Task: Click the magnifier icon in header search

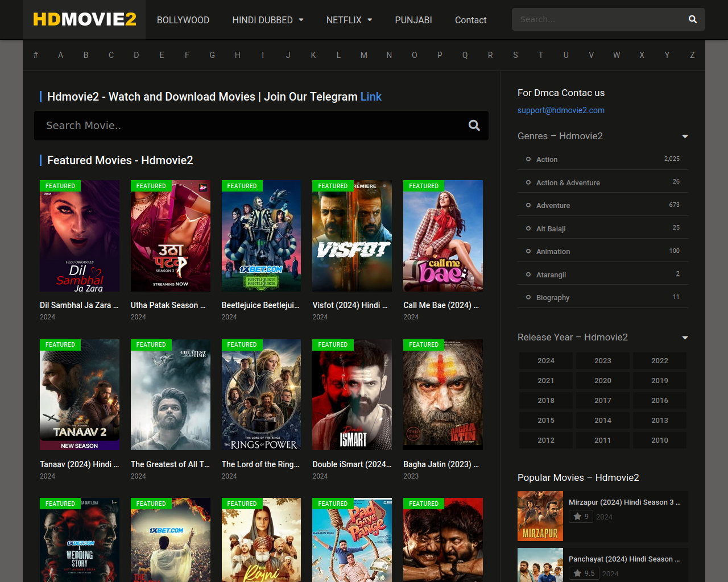Action: (x=692, y=19)
